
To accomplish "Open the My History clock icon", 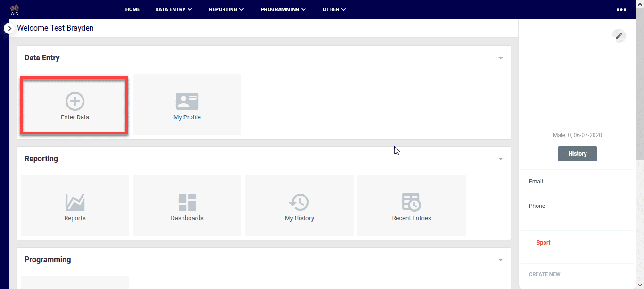I will [299, 202].
